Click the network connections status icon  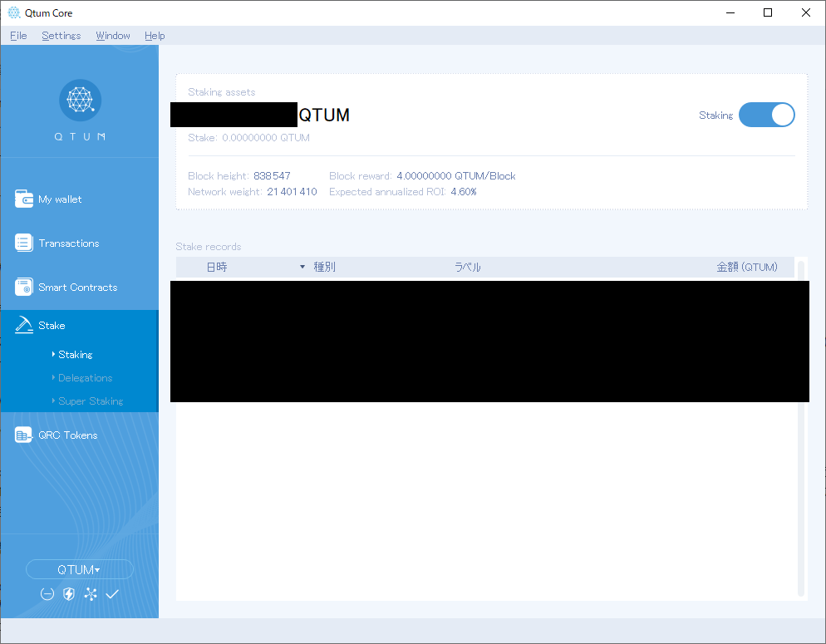point(91,594)
